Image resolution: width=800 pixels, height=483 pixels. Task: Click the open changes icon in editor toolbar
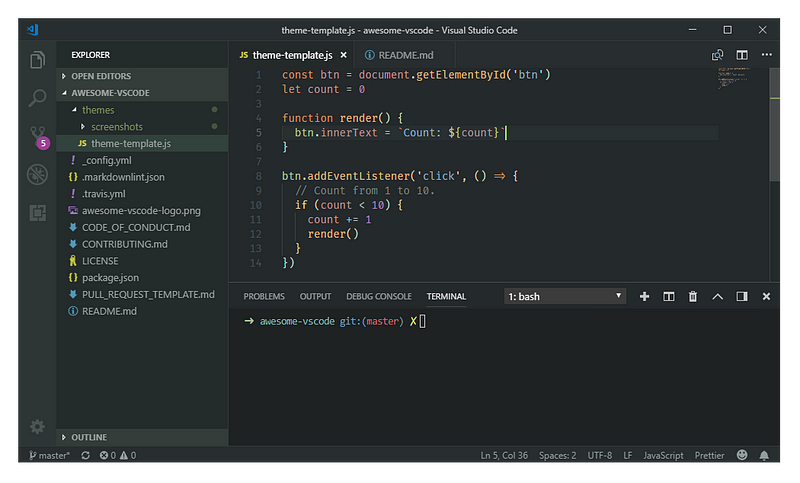pos(717,55)
